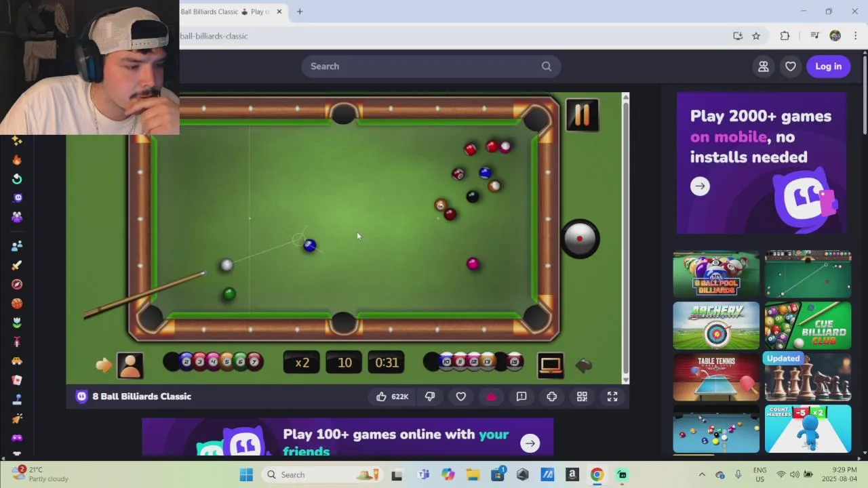Screen dimensions: 868x488
Task: Open the Updated chess game thumbnail
Action: [x=808, y=377]
